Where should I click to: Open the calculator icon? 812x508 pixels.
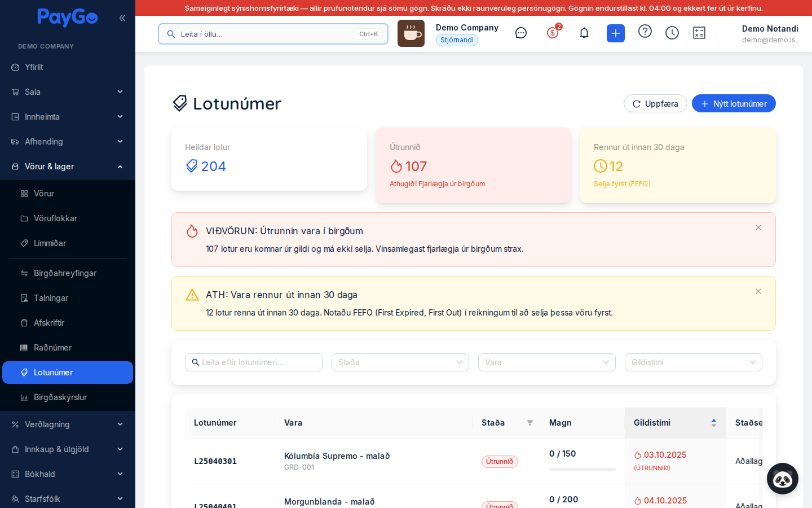pos(699,33)
